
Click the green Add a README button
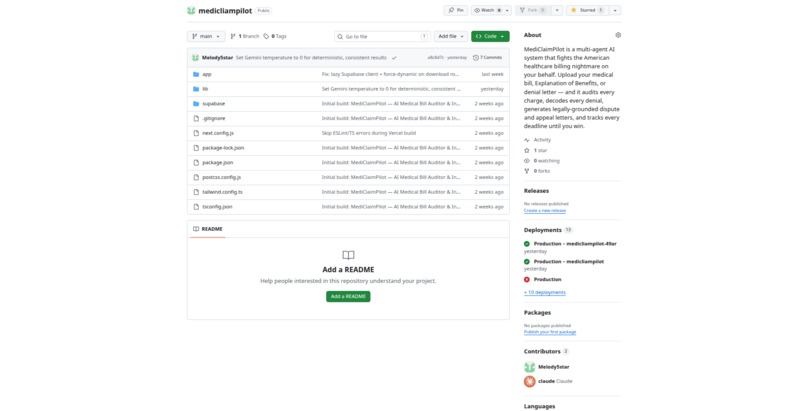[x=348, y=296]
